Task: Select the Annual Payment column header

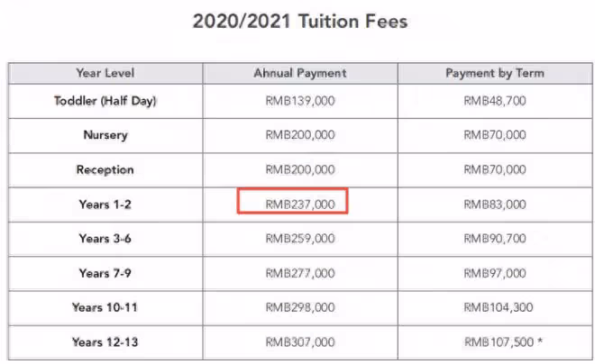Action: click(x=300, y=73)
